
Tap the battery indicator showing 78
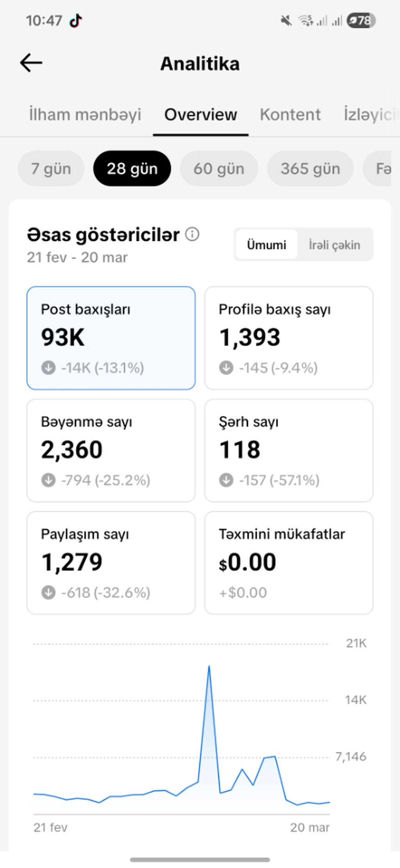pyautogui.click(x=361, y=20)
